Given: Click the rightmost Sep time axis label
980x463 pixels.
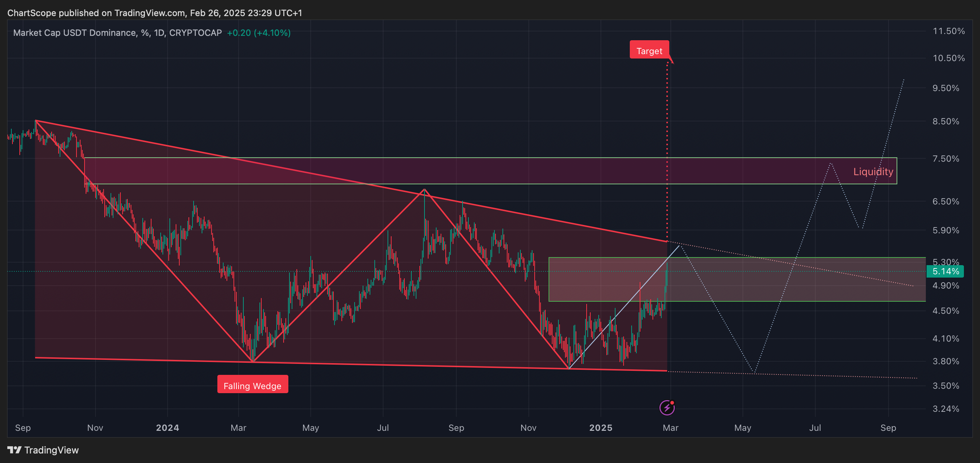Looking at the screenshot, I should click(888, 428).
